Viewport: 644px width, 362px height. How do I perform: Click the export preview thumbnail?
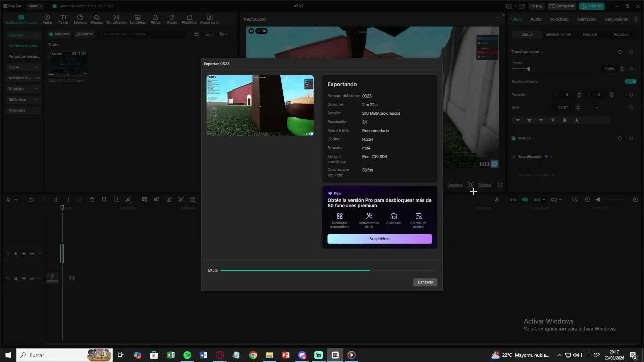tap(260, 106)
